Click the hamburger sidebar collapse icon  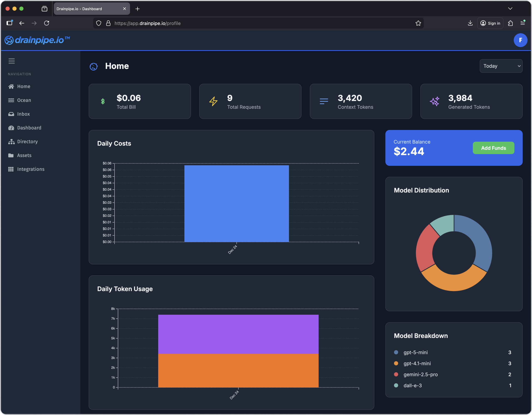(x=11, y=61)
